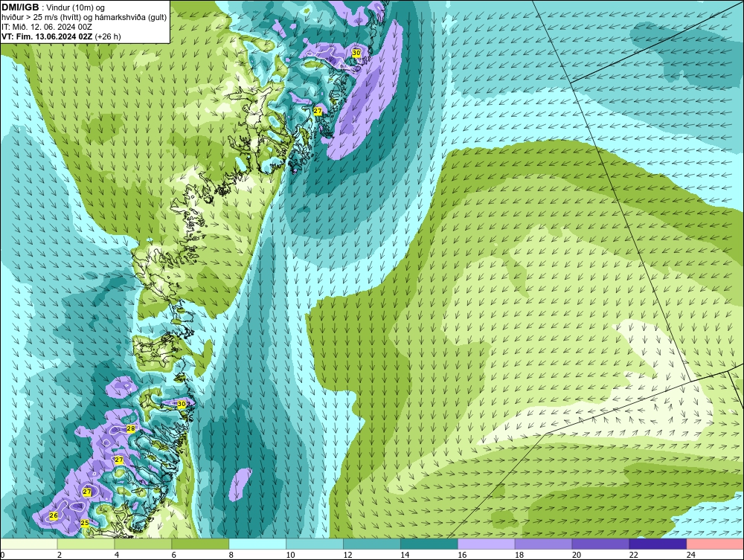Click the "(+26 h)" forecast offset text
744x560 pixels.
108,36
